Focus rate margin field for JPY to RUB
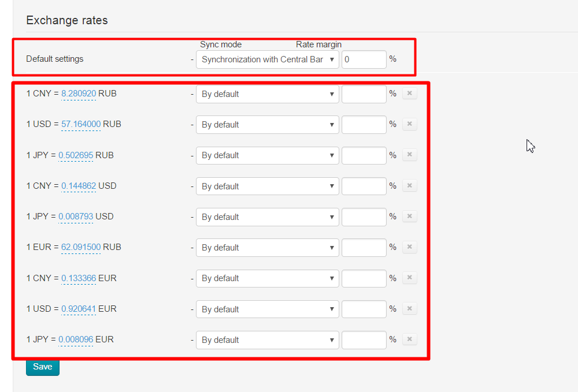 point(364,155)
